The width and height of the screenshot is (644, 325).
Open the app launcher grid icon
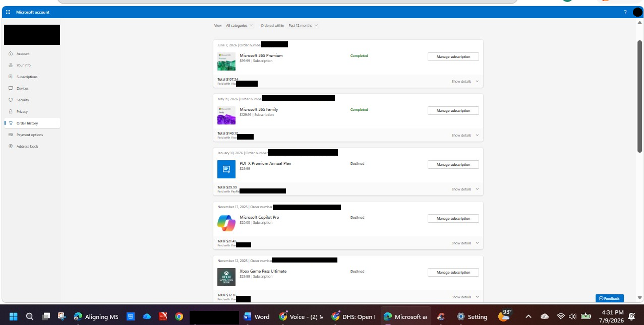8,12
